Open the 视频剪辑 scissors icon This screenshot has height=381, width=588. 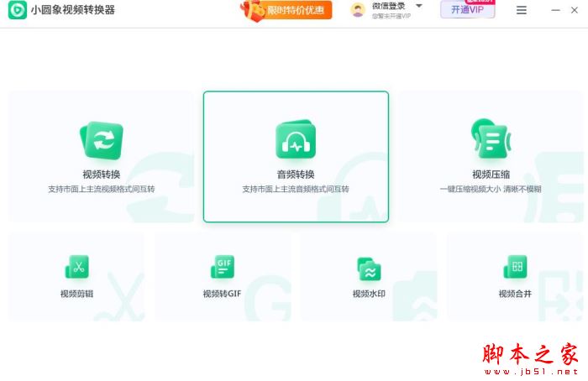click(x=77, y=267)
